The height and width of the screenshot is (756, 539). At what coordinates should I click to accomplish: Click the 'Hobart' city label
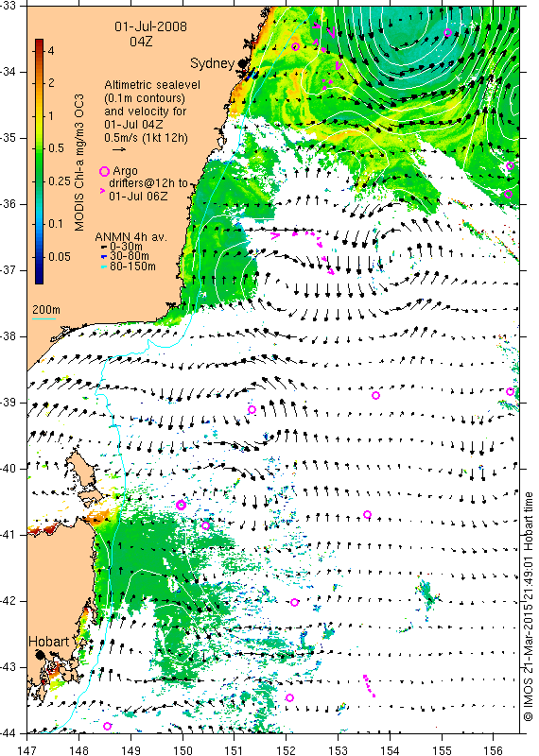[49, 642]
